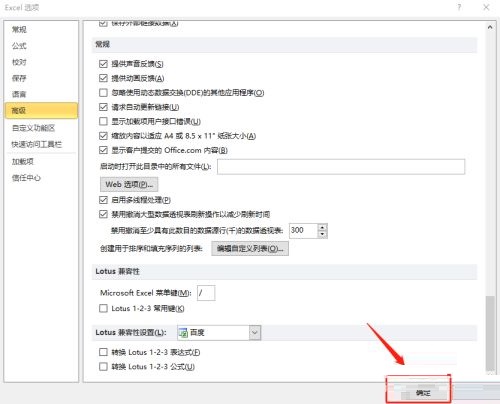Toggle 启用多线程处理 checkbox
The image size is (500, 404).
coord(103,200)
